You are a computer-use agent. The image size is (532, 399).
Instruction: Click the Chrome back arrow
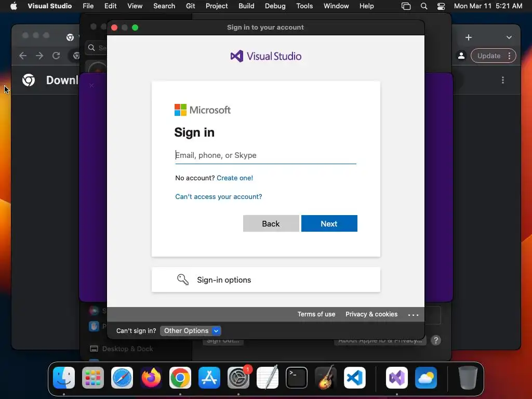23,56
